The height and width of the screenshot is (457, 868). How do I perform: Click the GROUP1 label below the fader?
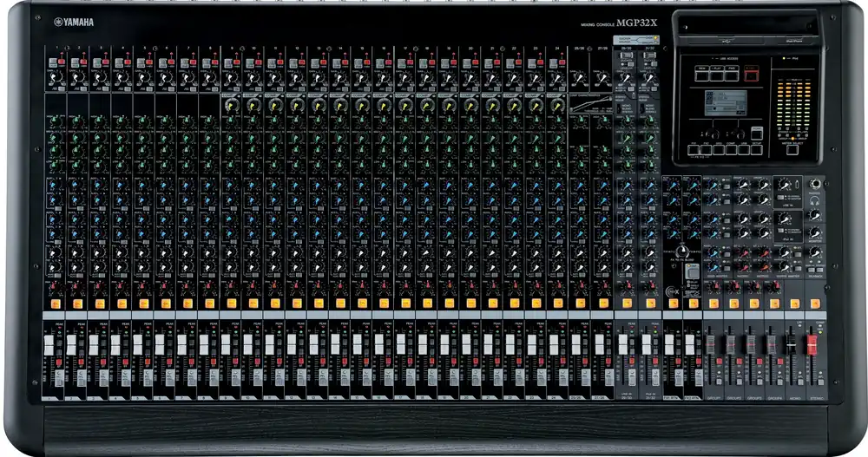pyautogui.click(x=713, y=398)
